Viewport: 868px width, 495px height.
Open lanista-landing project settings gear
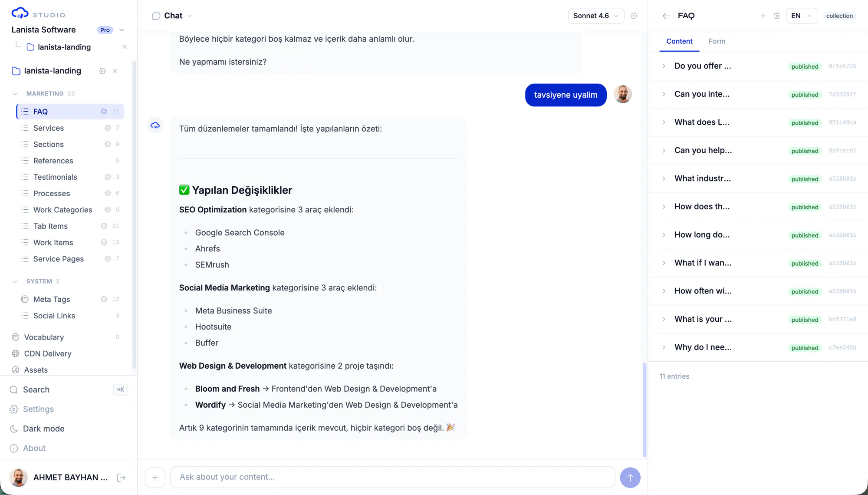click(x=102, y=71)
